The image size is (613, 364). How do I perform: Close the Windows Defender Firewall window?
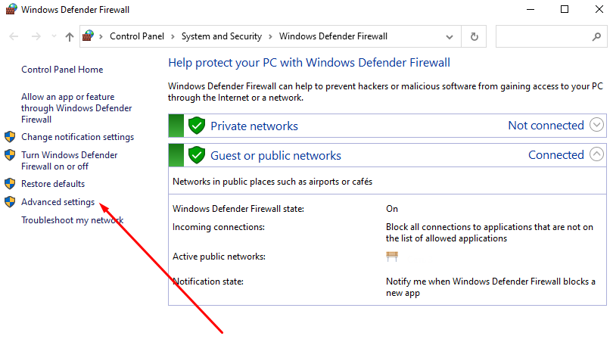[599, 9]
